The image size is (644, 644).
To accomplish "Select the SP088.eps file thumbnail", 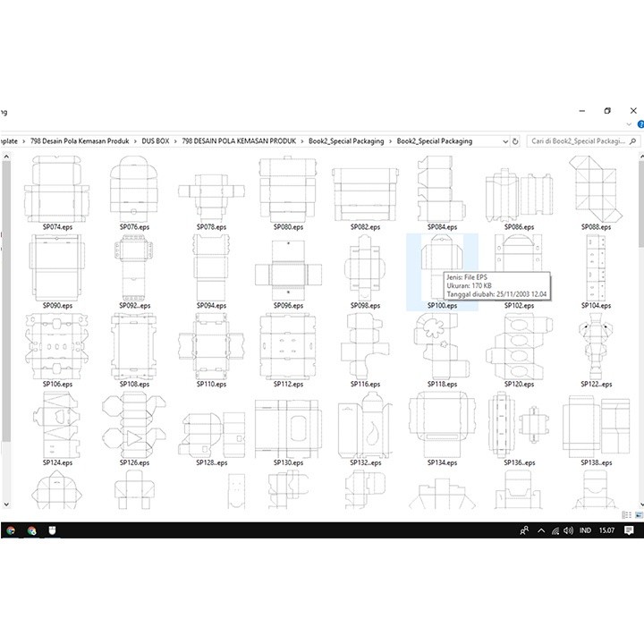I will [596, 190].
